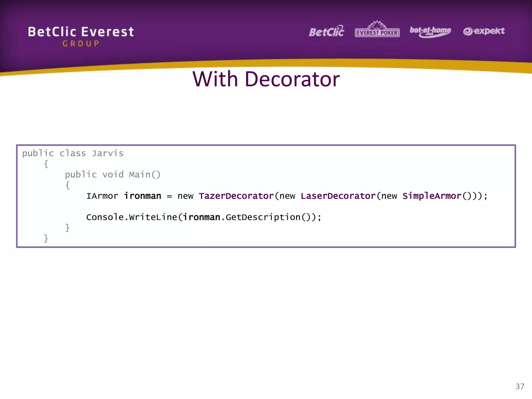Click the Everest Poker logo
The image size is (532, 399).
pyautogui.click(x=377, y=29)
